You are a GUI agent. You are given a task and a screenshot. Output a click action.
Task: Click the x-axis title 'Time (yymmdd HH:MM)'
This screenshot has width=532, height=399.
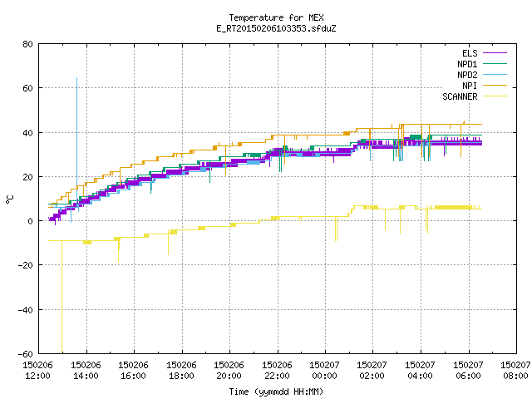[x=276, y=392]
